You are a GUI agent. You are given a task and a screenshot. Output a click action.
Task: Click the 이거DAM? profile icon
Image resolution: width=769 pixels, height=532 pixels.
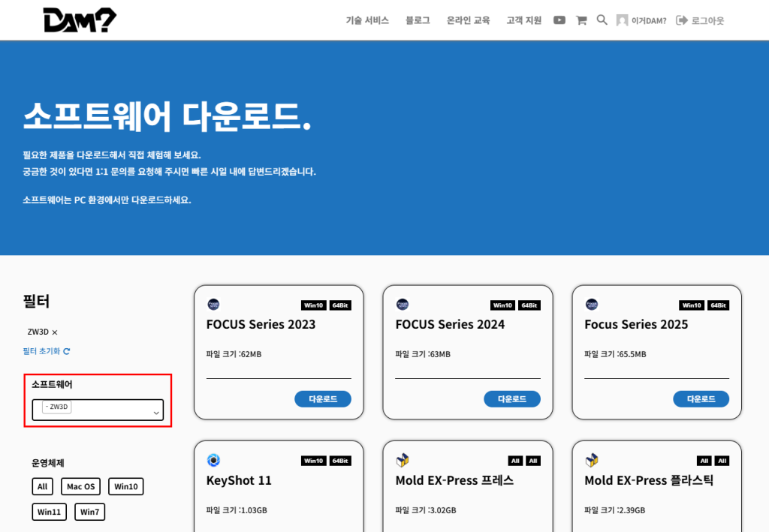tap(621, 20)
